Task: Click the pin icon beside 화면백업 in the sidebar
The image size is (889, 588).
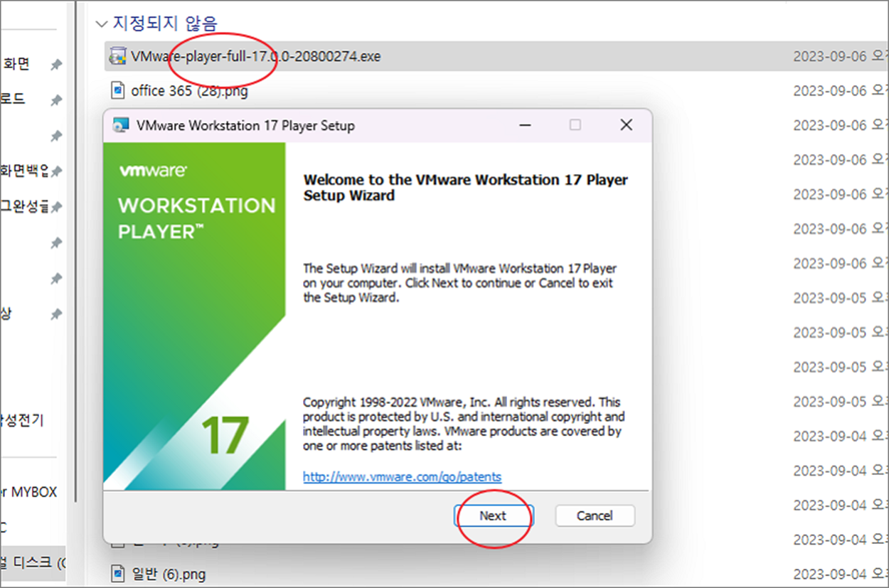Action: coord(55,171)
